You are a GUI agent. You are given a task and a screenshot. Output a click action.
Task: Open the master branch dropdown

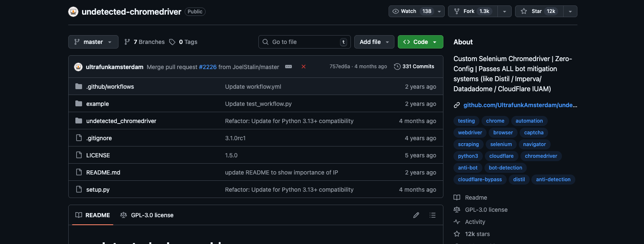pyautogui.click(x=93, y=41)
